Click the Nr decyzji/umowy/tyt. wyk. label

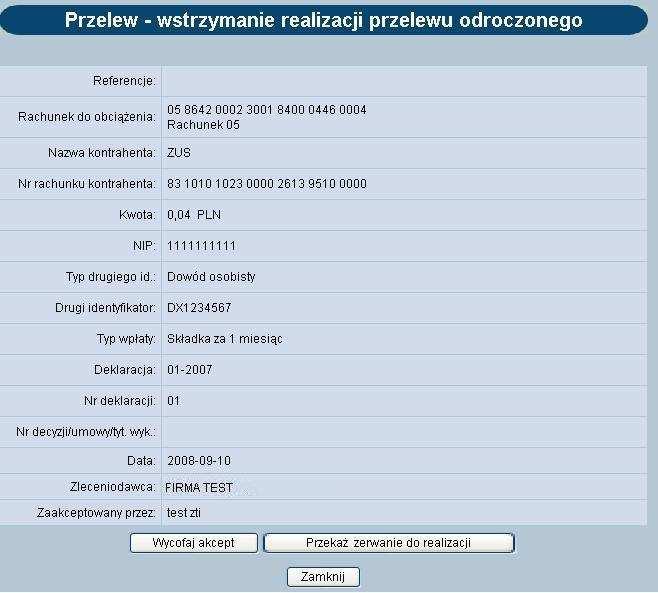[86, 432]
